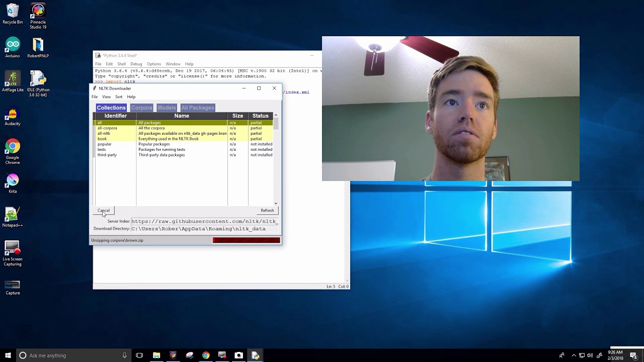Viewport: 644px width, 362px height.
Task: Open Task View in taskbar
Action: (139, 355)
